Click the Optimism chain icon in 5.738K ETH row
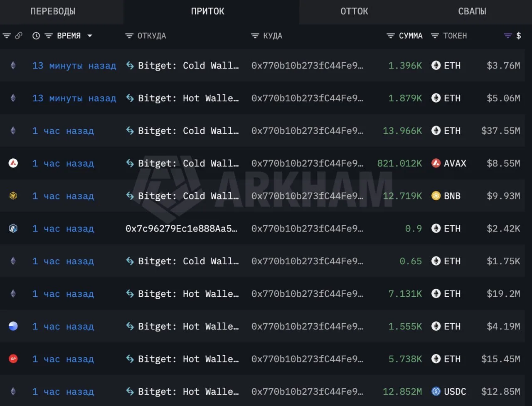 tap(13, 359)
